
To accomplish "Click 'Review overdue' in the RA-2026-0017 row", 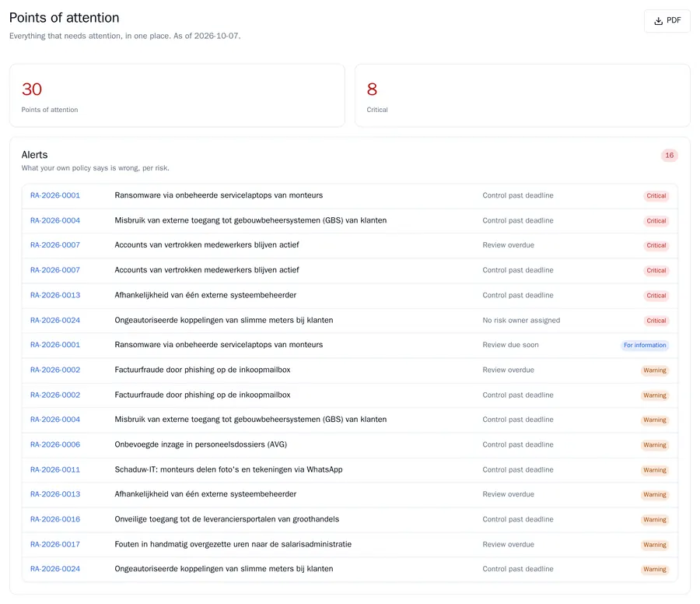I will tap(508, 544).
